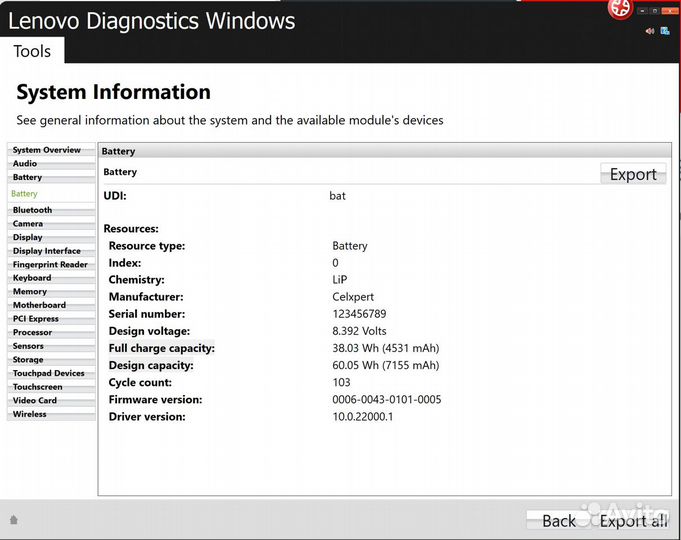
Task: Click the gray Battery panel header bar
Action: 384,151
